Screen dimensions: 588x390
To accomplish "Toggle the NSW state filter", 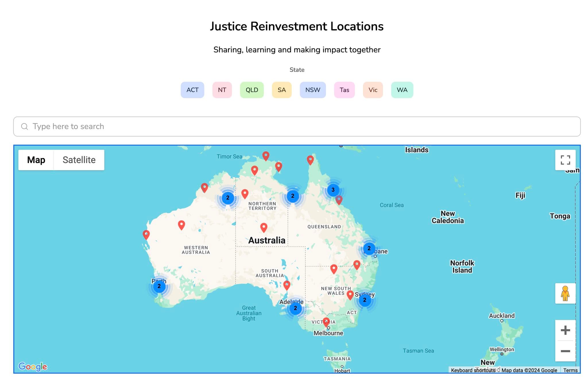I will 313,90.
